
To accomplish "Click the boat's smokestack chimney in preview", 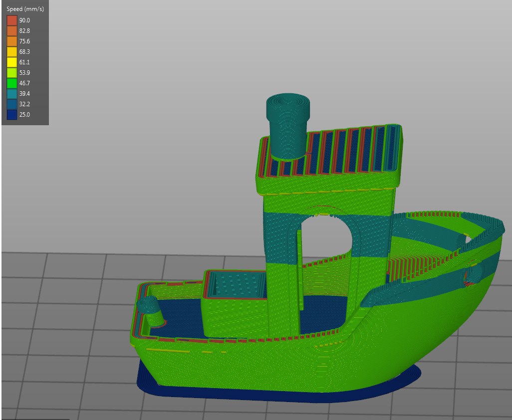I will (288, 127).
